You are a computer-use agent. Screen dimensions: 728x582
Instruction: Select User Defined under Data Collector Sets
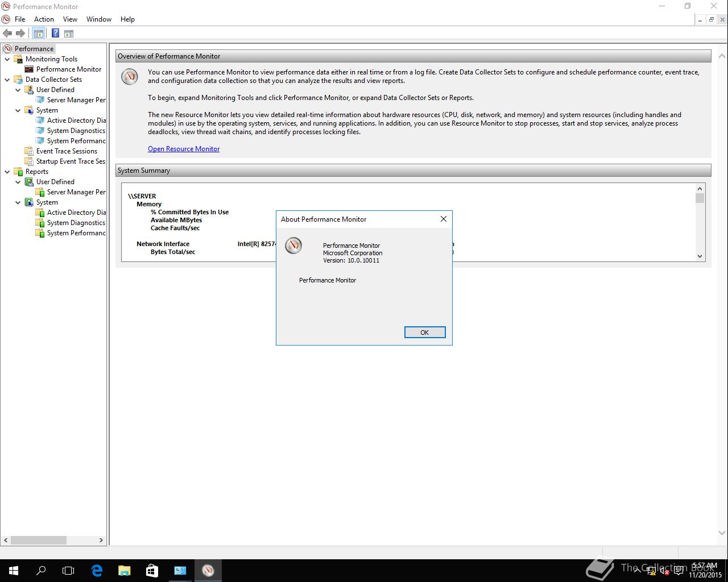point(55,90)
